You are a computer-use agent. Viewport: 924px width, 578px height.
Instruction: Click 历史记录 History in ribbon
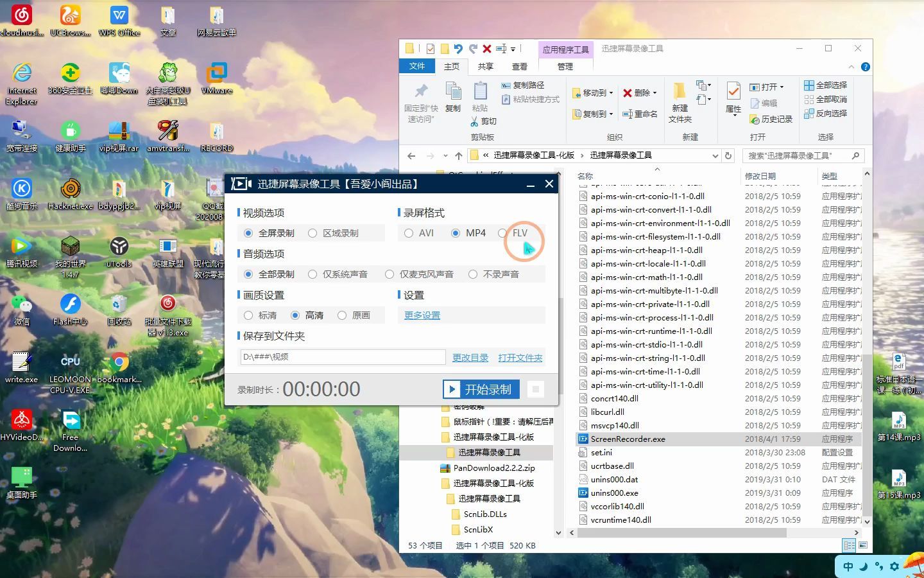pos(771,119)
